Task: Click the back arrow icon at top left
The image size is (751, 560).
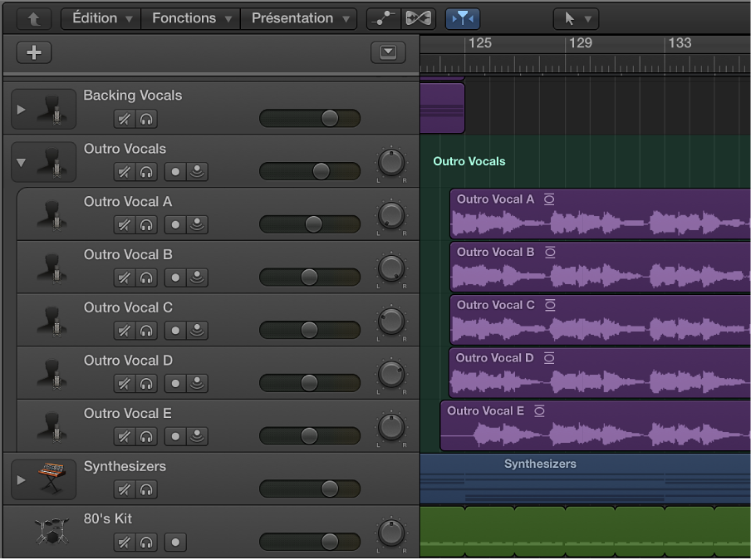Action: pyautogui.click(x=32, y=18)
